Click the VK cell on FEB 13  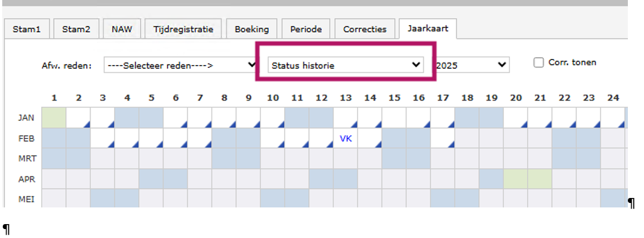(x=345, y=138)
